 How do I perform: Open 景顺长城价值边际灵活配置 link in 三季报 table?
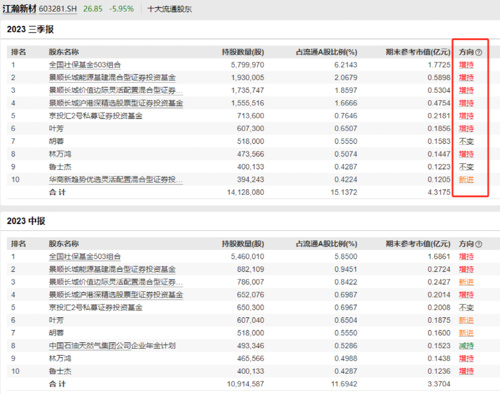116,90
